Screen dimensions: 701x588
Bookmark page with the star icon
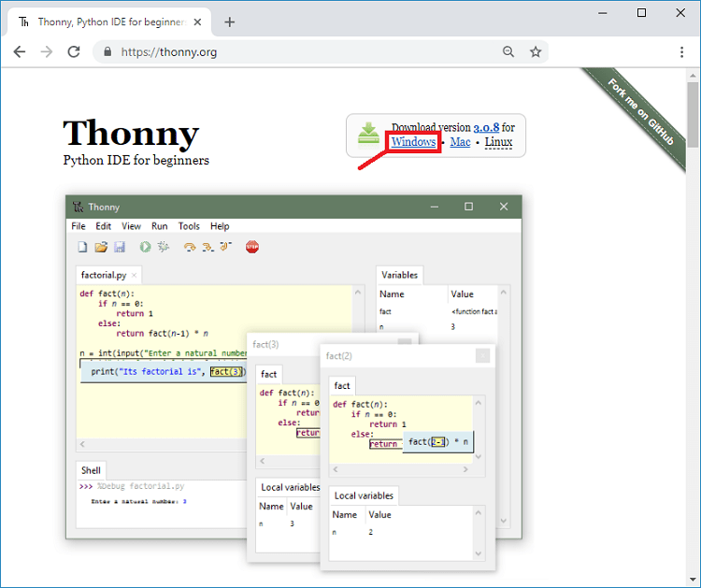[x=536, y=52]
